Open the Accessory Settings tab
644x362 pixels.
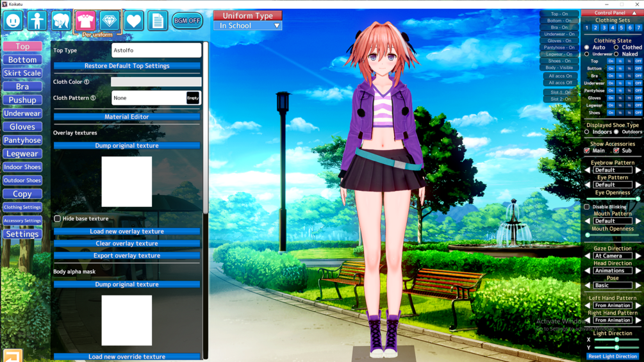click(22, 220)
